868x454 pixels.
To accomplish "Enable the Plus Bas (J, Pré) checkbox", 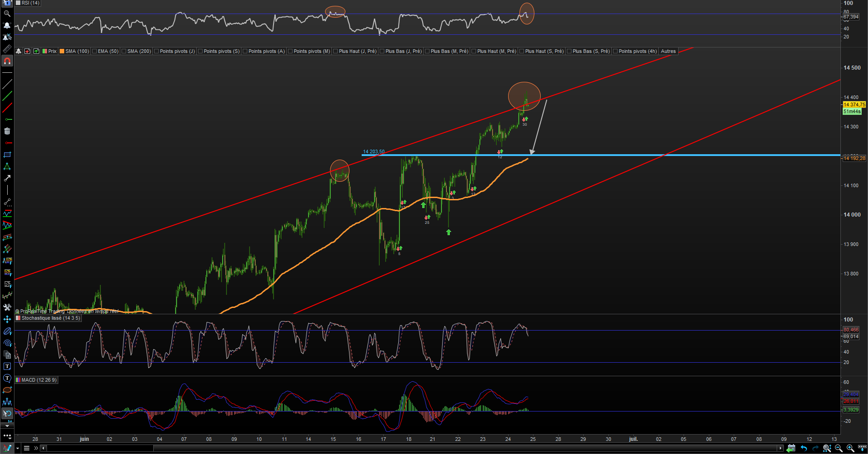I will pyautogui.click(x=382, y=51).
